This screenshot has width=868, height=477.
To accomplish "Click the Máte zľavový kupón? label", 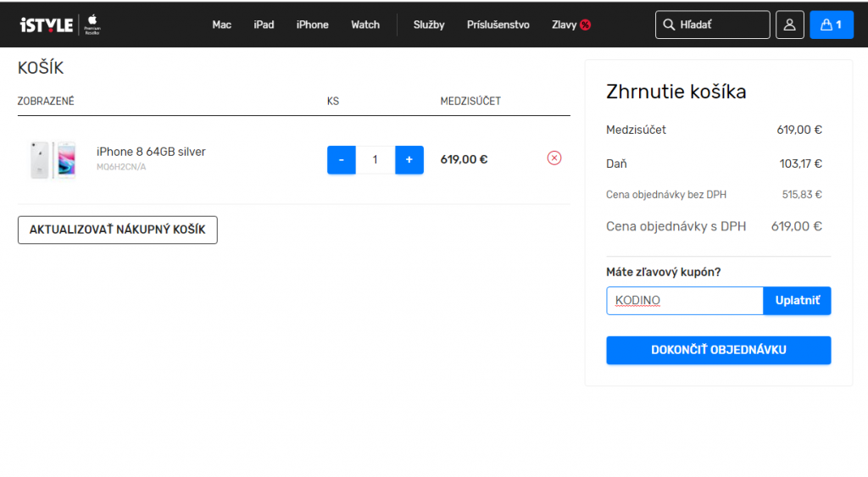I will point(663,272).
